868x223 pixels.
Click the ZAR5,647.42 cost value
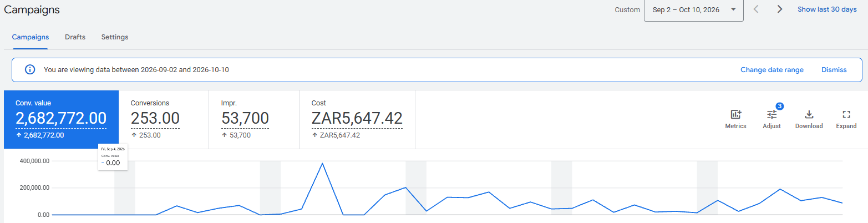tap(357, 118)
